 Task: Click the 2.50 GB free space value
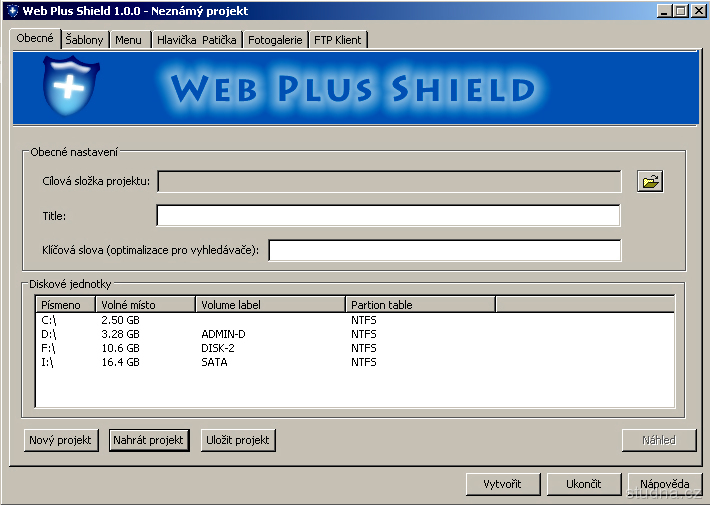click(120, 320)
